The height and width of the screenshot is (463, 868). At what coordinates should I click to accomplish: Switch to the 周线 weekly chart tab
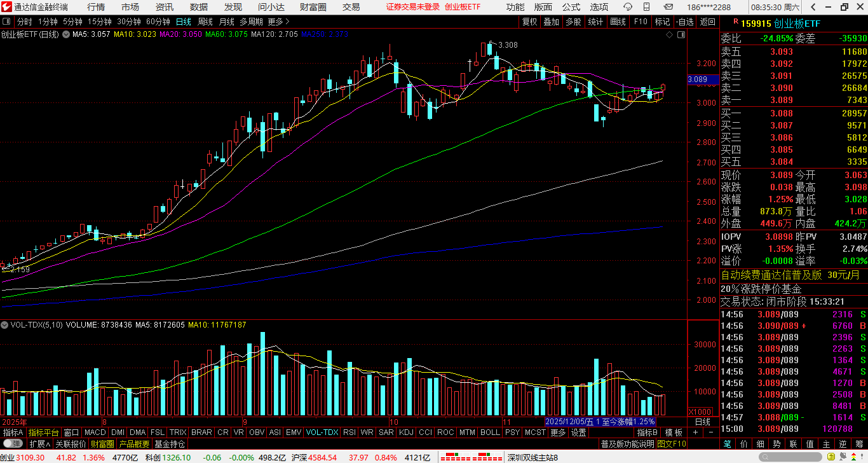[x=205, y=22]
